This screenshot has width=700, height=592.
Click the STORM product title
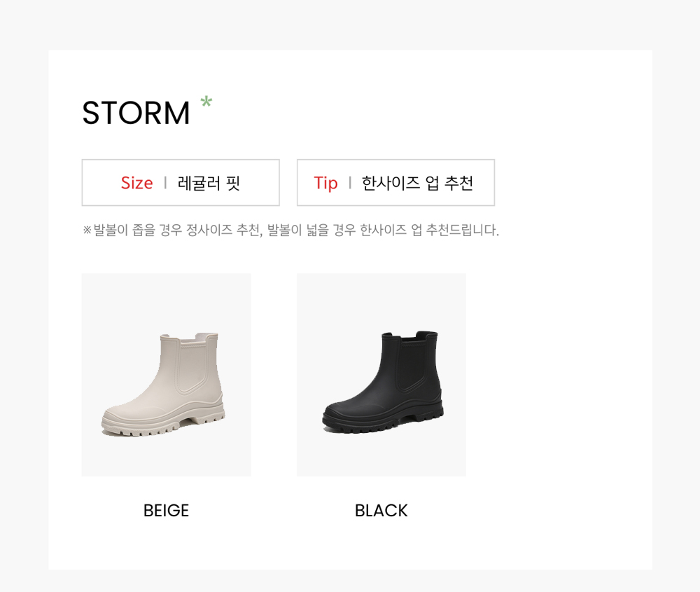136,113
